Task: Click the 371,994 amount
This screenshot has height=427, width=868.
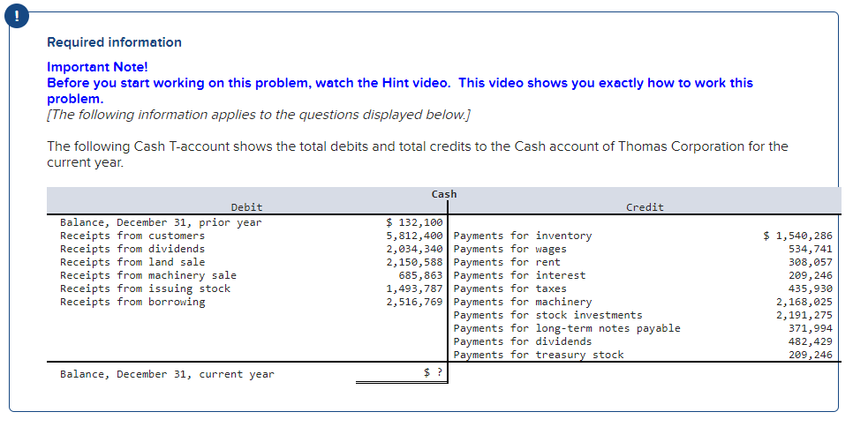Action: pos(811,328)
